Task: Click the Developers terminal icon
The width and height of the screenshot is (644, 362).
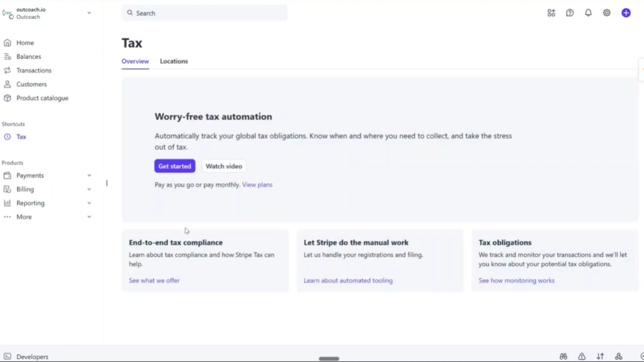Action: coord(7,357)
